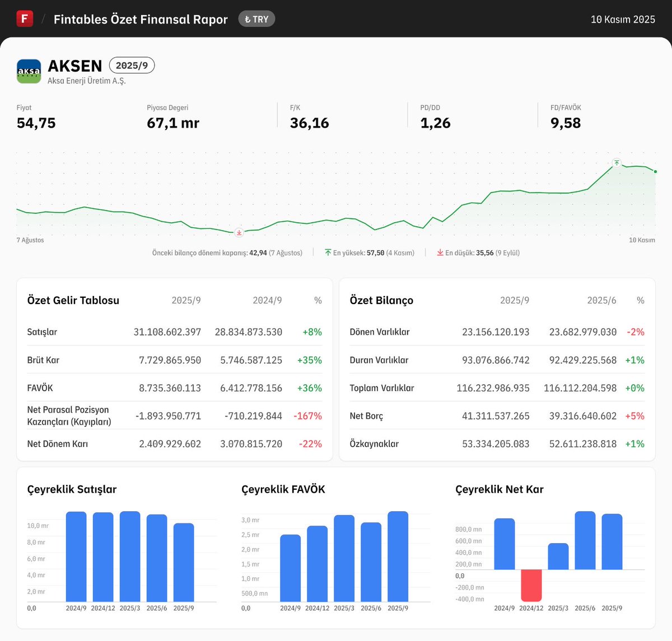Select the Özet Bilanço panel header

[x=381, y=300]
